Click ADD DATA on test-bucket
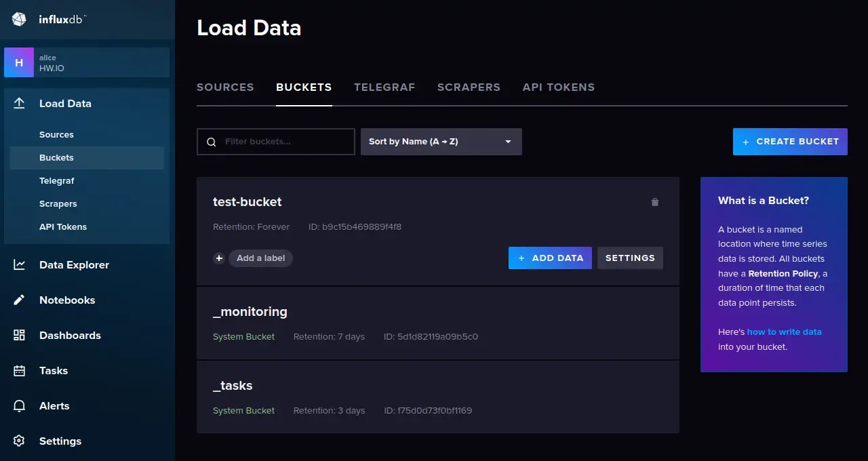The width and height of the screenshot is (868, 461). [550, 258]
